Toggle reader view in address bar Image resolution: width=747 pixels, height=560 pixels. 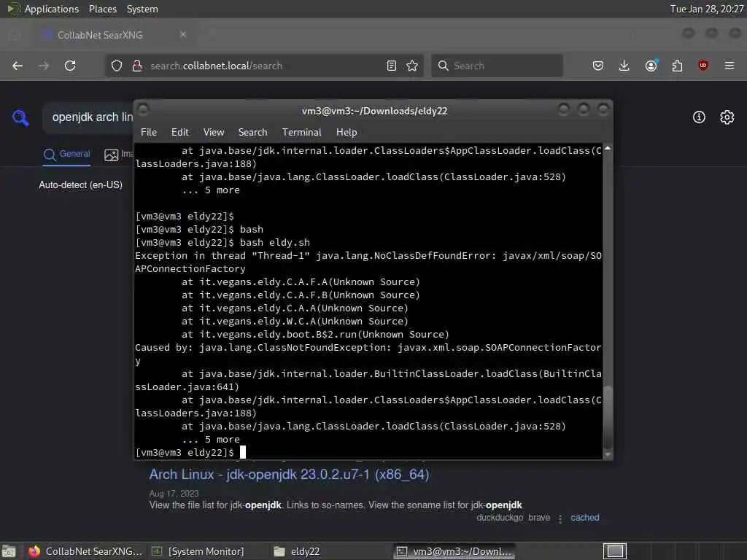pyautogui.click(x=392, y=66)
